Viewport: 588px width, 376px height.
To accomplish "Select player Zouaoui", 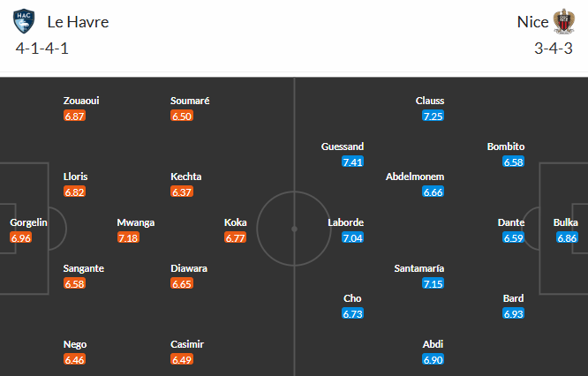I will [x=81, y=101].
